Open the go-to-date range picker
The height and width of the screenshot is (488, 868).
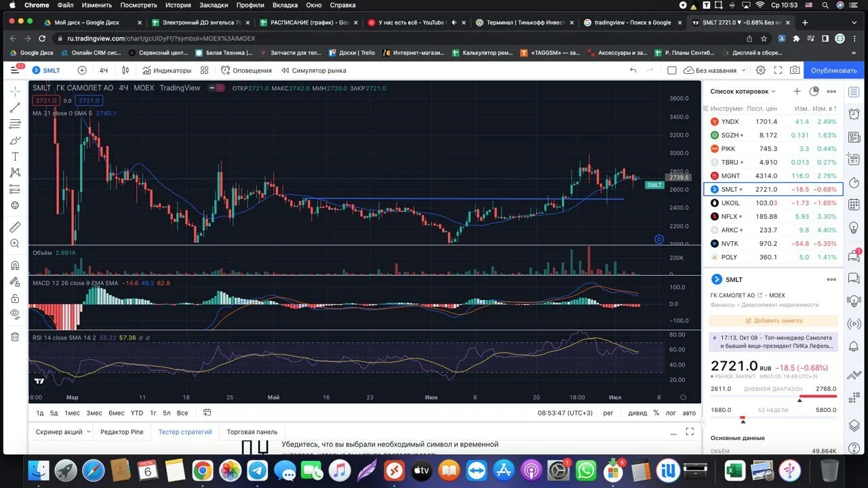pyautogui.click(x=208, y=413)
